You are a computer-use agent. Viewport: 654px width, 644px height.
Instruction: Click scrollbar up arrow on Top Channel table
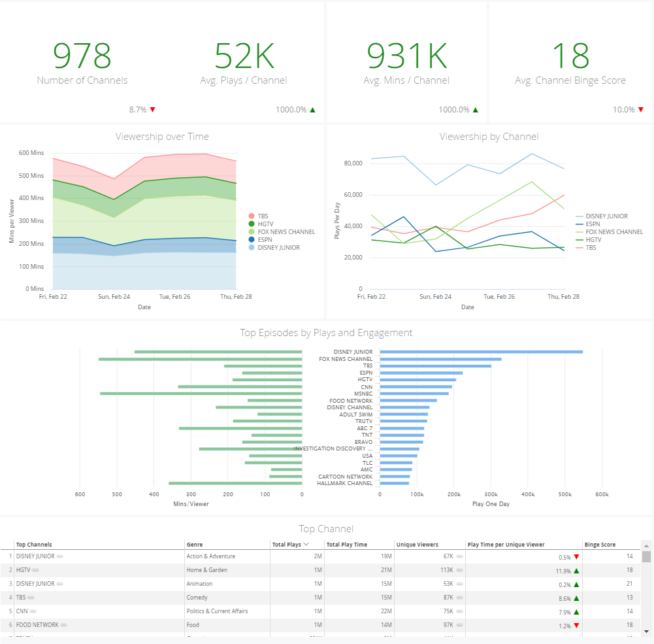[646, 545]
